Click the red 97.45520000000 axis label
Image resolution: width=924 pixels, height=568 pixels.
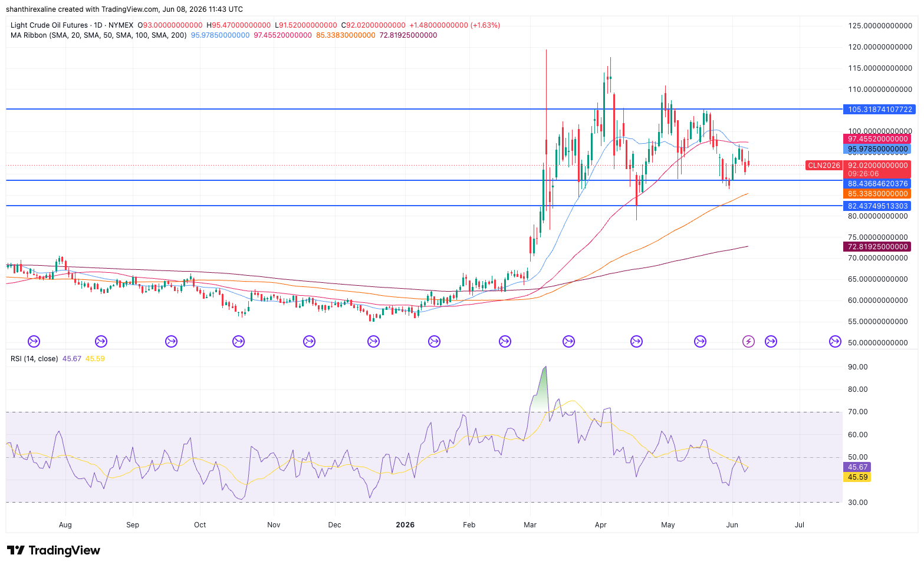[x=877, y=139]
